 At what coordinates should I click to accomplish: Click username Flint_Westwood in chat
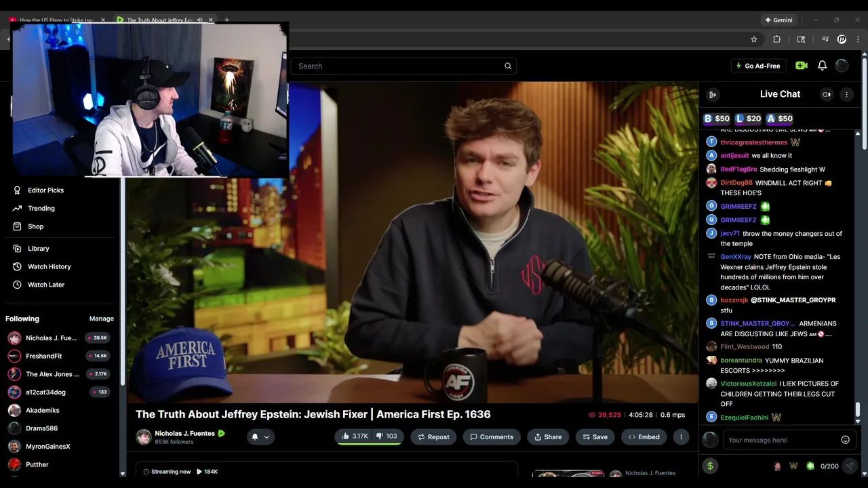click(x=745, y=347)
